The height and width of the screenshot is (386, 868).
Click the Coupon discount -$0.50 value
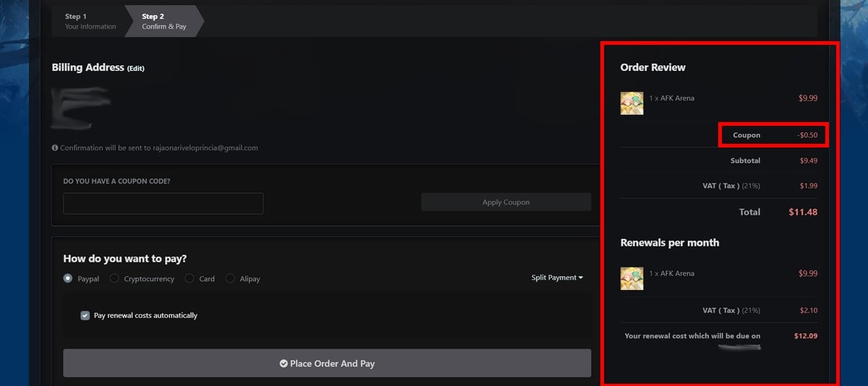point(807,135)
